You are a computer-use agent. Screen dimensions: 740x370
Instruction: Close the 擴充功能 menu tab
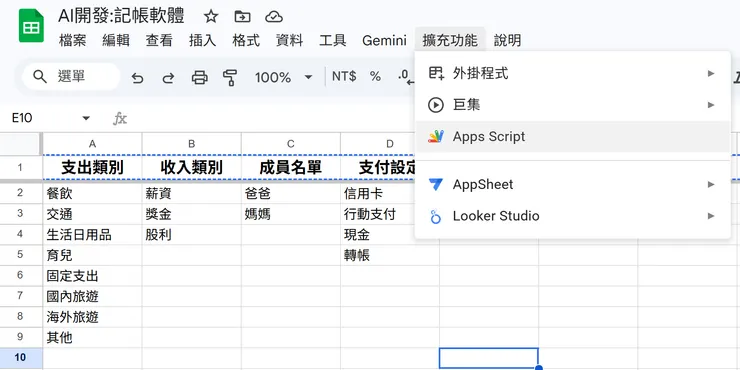[x=450, y=41]
